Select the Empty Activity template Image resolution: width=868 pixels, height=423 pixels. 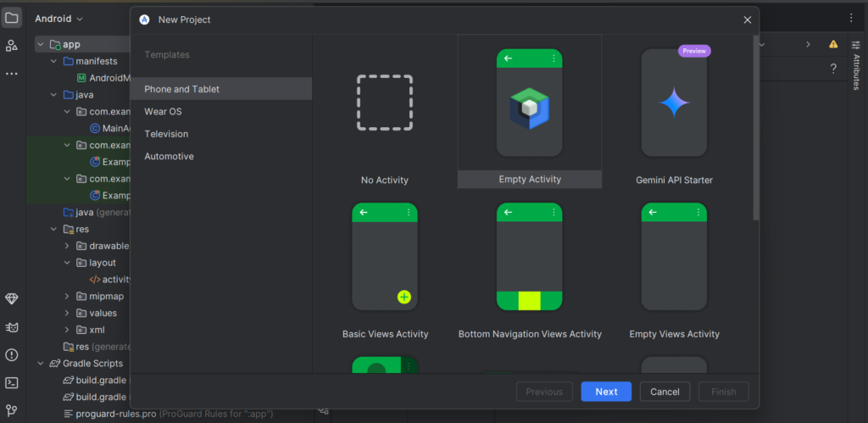(530, 111)
